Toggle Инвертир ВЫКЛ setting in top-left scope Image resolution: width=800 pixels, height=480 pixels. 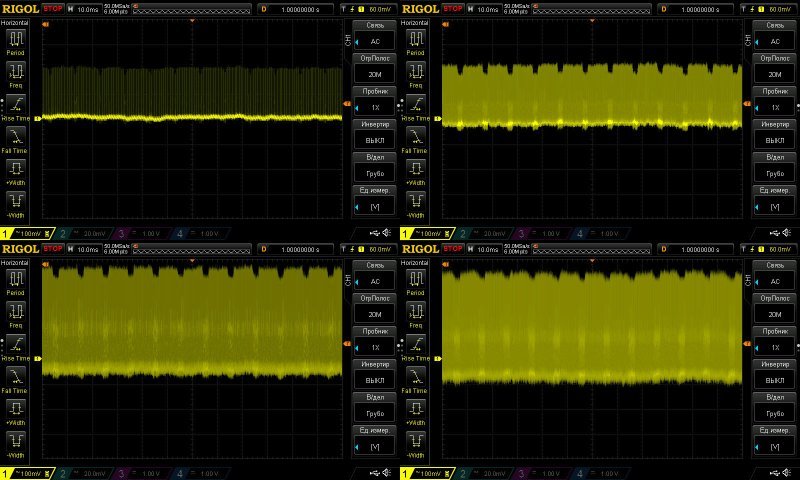click(x=375, y=135)
